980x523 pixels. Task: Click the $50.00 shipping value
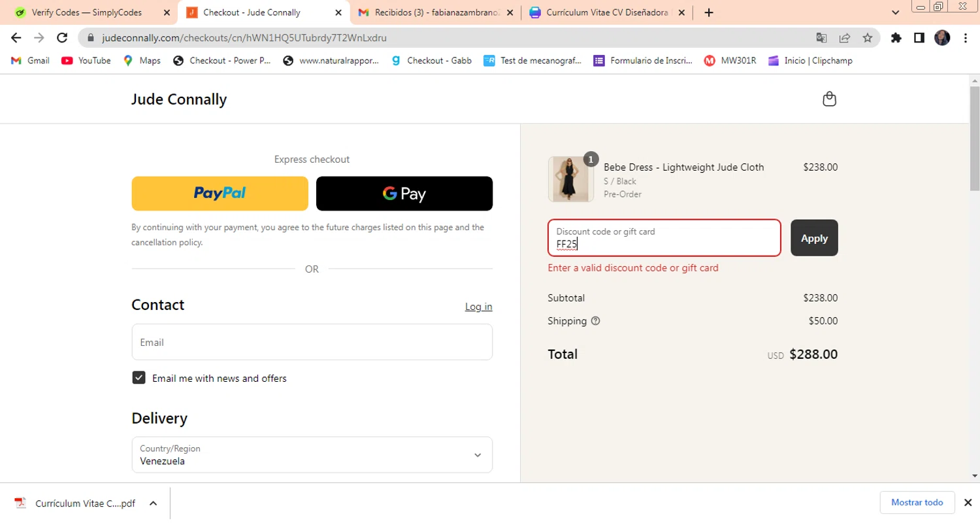point(823,321)
